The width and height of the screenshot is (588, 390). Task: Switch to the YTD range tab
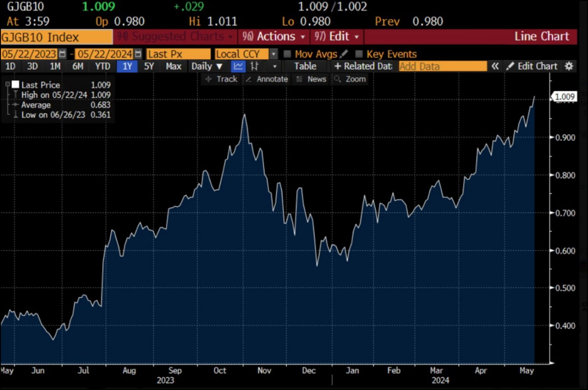[103, 66]
